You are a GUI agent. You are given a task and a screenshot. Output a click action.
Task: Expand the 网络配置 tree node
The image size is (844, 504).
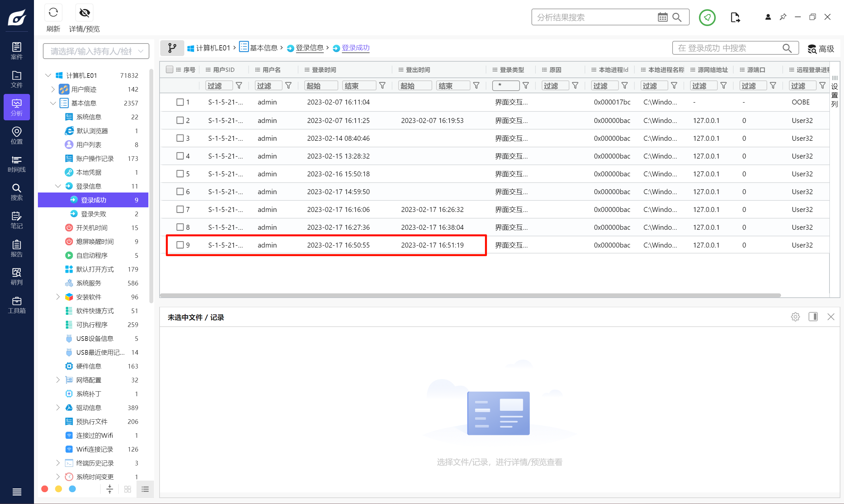[58, 380]
